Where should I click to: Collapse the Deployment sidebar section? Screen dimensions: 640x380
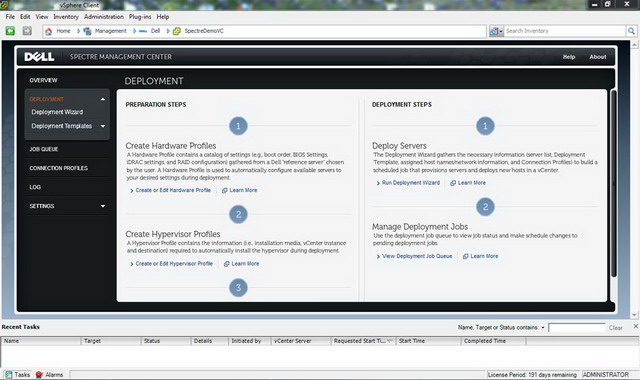103,99
